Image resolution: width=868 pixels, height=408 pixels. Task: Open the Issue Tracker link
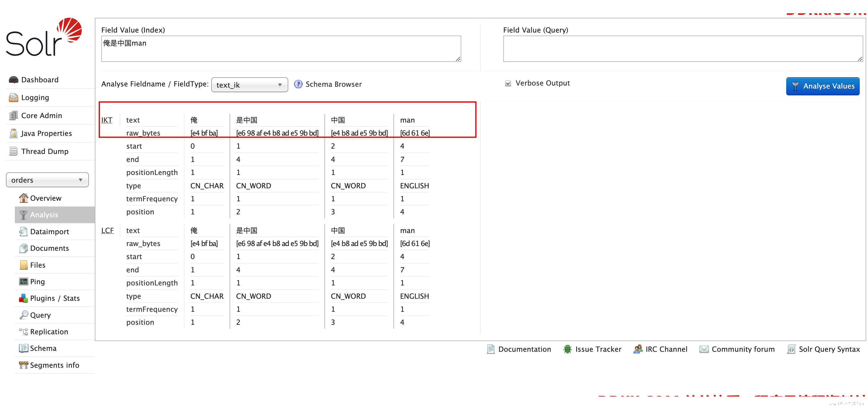(x=598, y=349)
